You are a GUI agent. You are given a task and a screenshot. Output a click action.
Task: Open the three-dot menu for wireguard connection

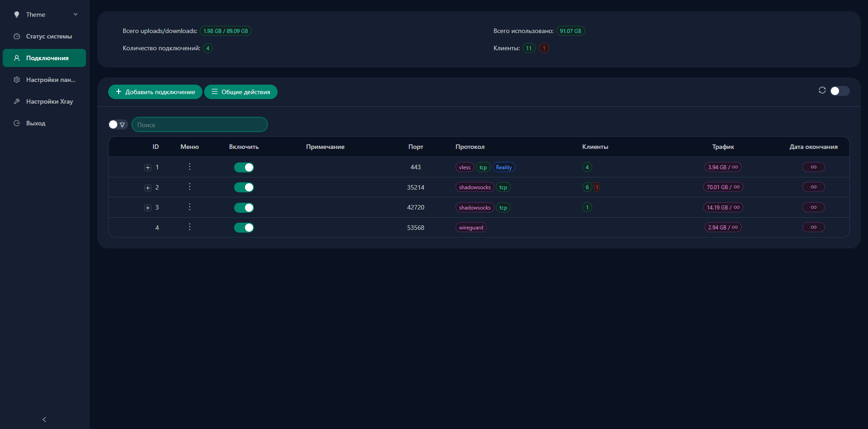pyautogui.click(x=190, y=227)
